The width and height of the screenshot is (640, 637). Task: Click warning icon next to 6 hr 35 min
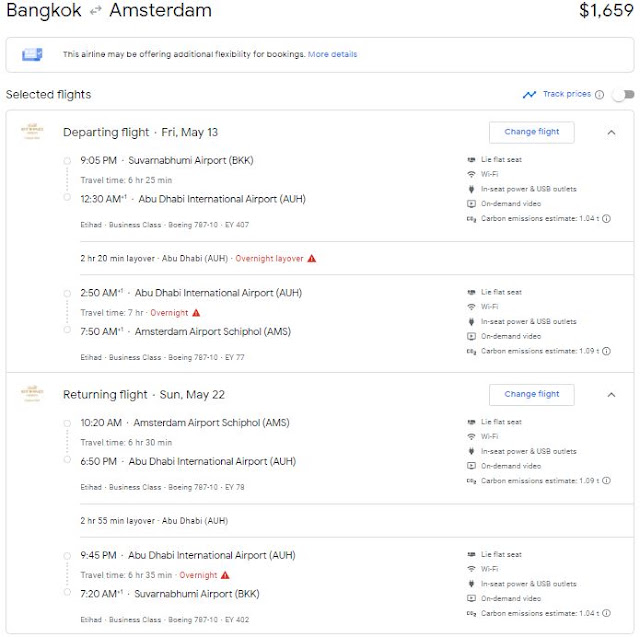pyautogui.click(x=225, y=575)
